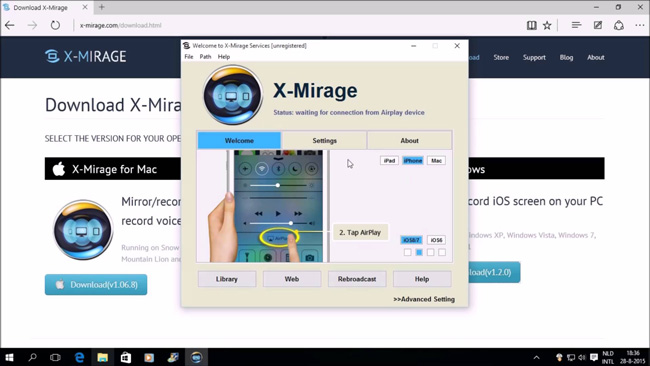Add page to favorites with star icon

coord(547,25)
